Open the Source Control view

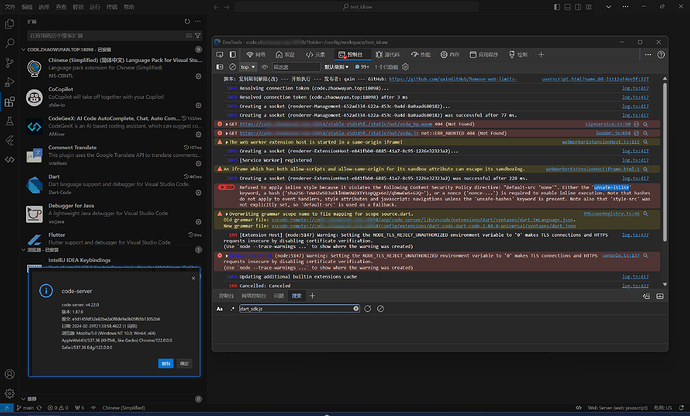point(9,63)
